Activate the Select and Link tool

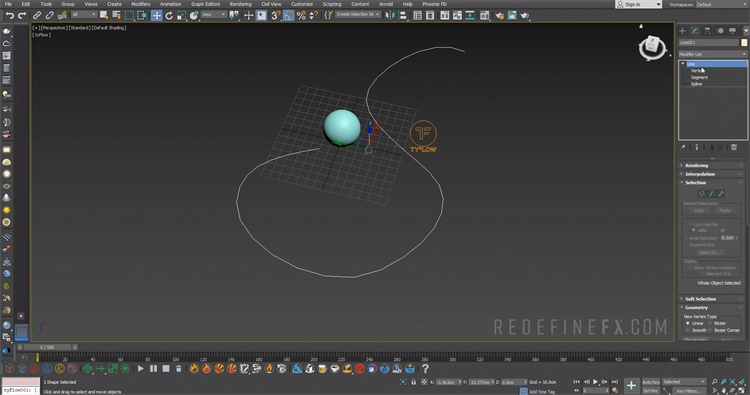point(37,16)
